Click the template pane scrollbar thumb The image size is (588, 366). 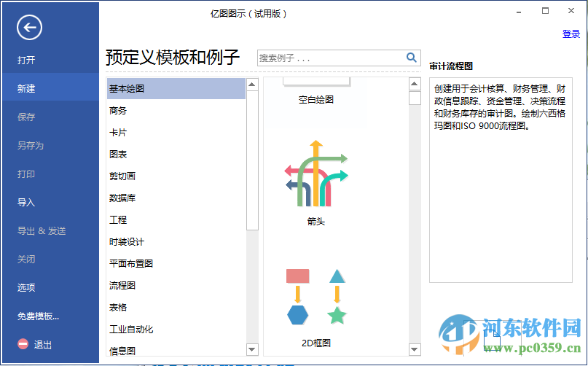coord(415,98)
